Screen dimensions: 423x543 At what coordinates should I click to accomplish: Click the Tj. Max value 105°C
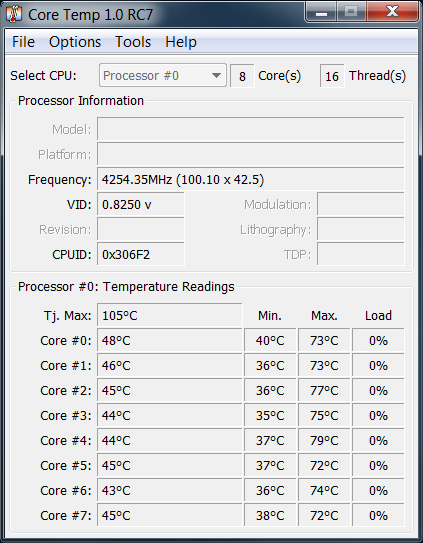pyautogui.click(x=170, y=315)
